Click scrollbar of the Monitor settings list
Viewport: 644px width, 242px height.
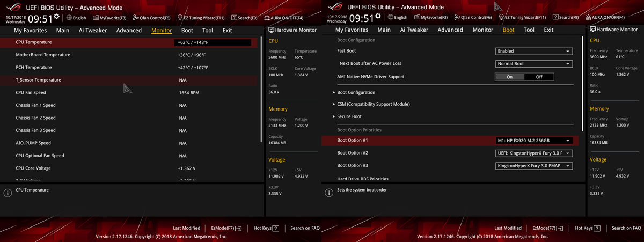coord(261,89)
